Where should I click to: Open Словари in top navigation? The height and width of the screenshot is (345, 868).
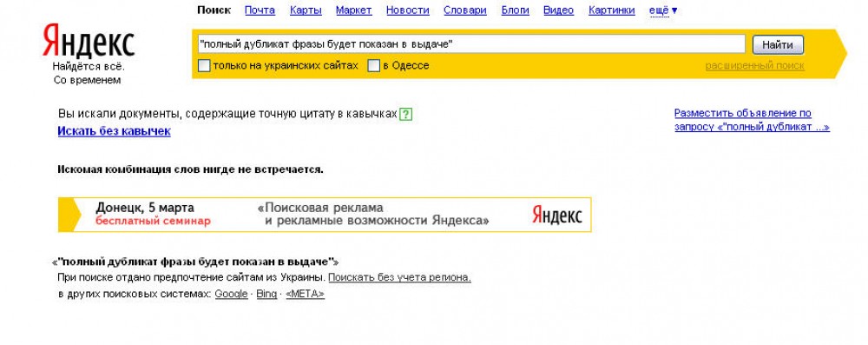(465, 10)
